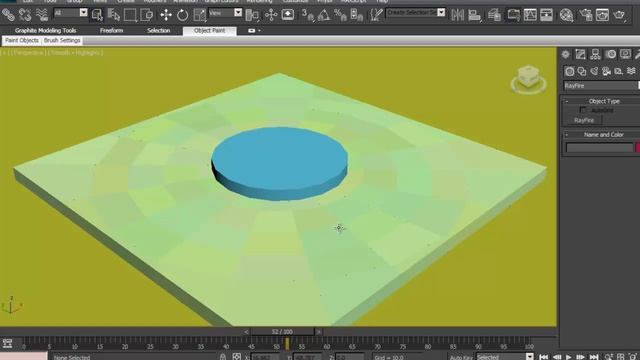The height and width of the screenshot is (360, 640).
Task: Click object name input field
Action: click(x=599, y=148)
